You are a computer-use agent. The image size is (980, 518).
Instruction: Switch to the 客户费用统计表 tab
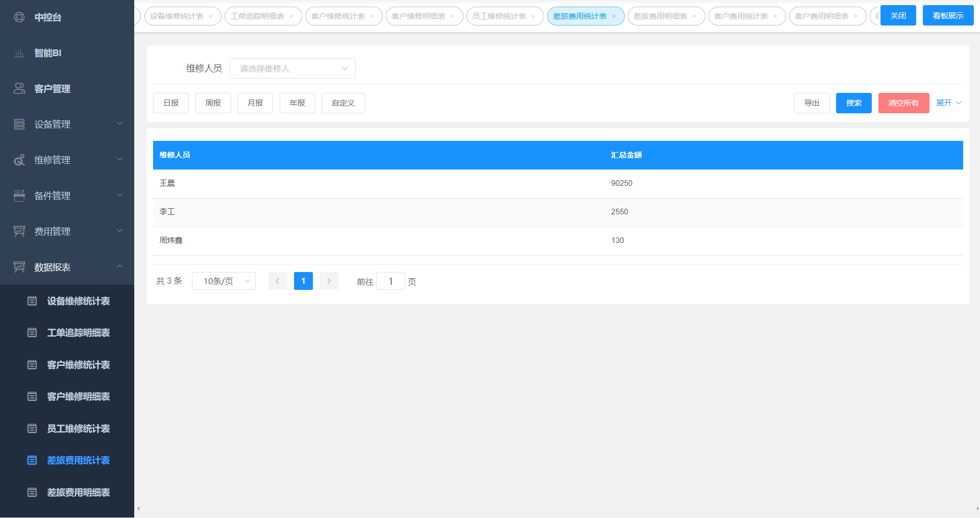pos(741,16)
